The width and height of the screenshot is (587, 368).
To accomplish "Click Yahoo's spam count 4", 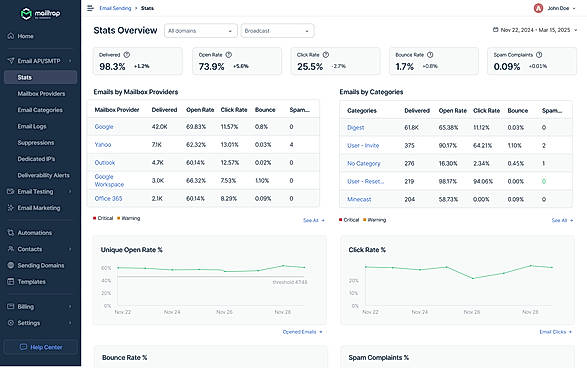I will 291,145.
